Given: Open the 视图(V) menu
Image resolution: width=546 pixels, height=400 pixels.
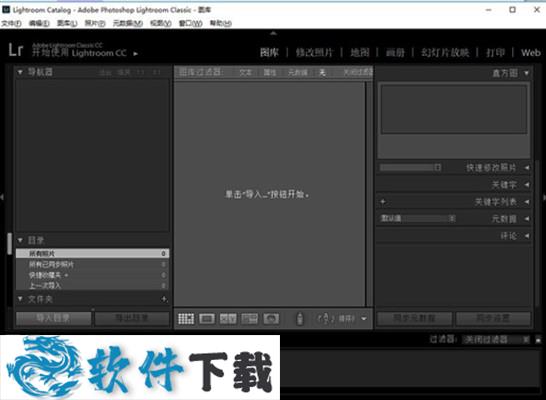Looking at the screenshot, I should [161, 23].
